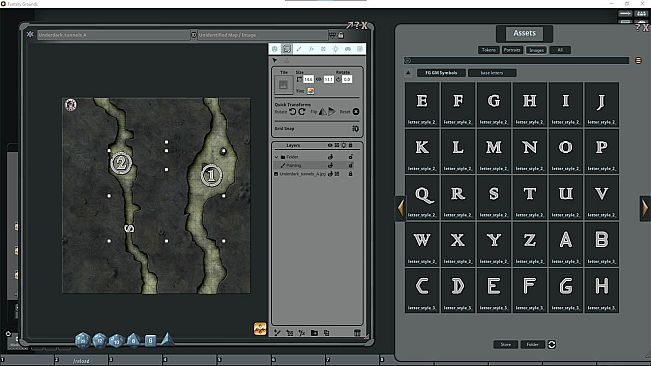
Task: Toggle the image record lock icon
Action: (x=341, y=35)
